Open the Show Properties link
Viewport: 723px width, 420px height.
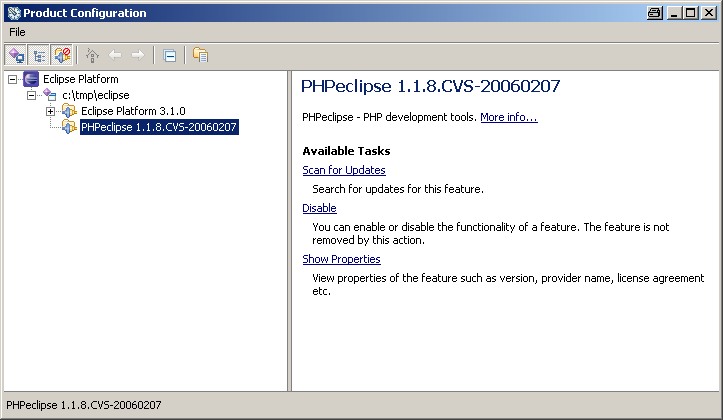tap(341, 259)
